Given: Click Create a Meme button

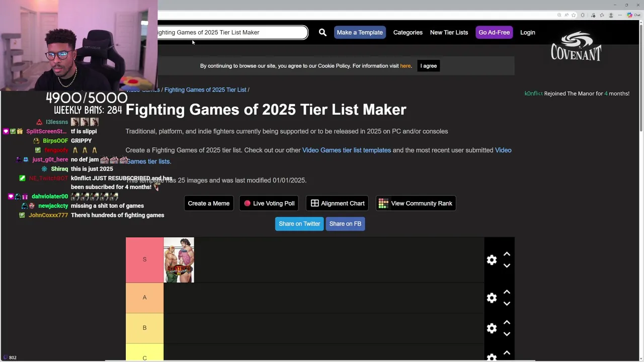Looking at the screenshot, I should coord(208,203).
